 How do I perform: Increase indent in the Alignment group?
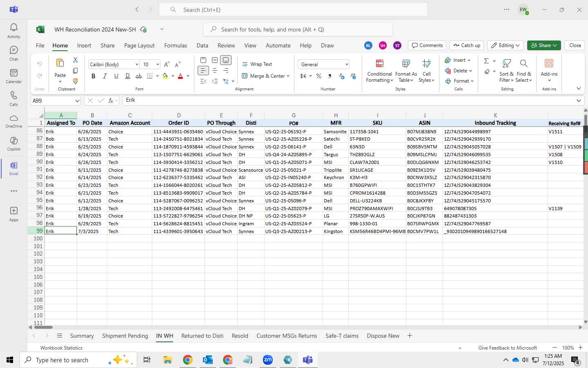point(214,81)
